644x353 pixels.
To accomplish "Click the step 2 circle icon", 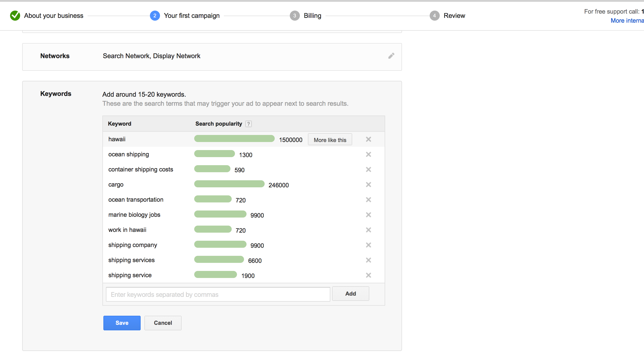I will pyautogui.click(x=155, y=16).
